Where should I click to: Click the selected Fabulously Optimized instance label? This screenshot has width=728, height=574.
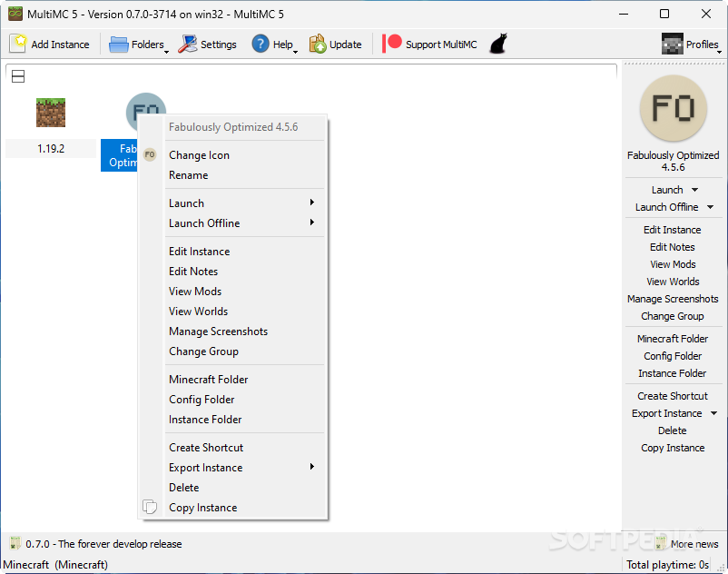click(119, 155)
